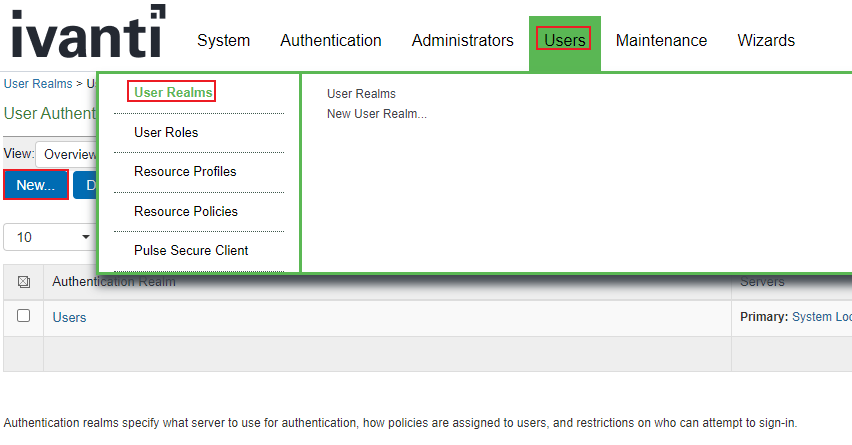Open the Maintenance menu

pos(661,41)
